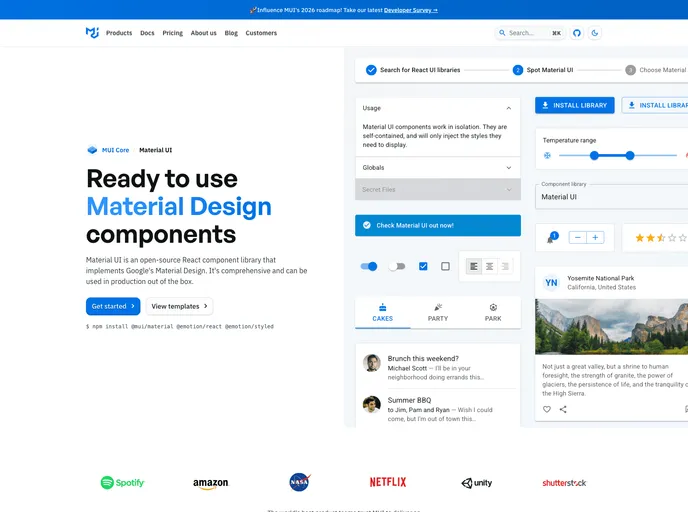
Task: Click the Get started button
Action: point(113,306)
